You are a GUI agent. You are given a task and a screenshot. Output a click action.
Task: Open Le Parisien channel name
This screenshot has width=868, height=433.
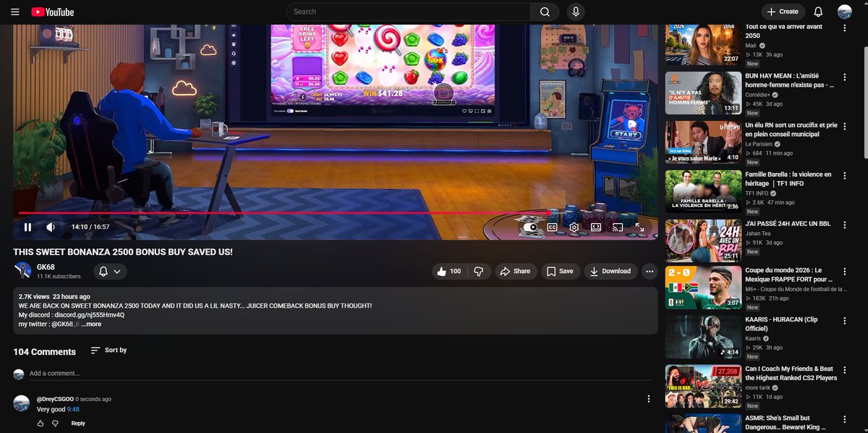click(x=758, y=143)
